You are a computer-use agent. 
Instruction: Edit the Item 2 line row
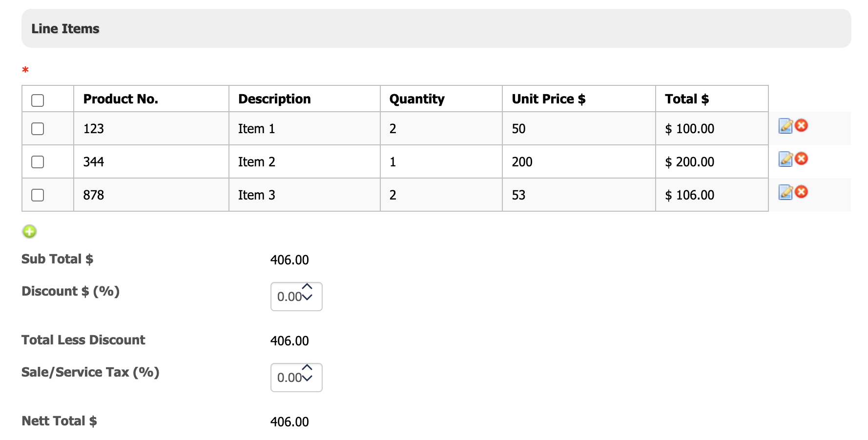[x=785, y=159]
